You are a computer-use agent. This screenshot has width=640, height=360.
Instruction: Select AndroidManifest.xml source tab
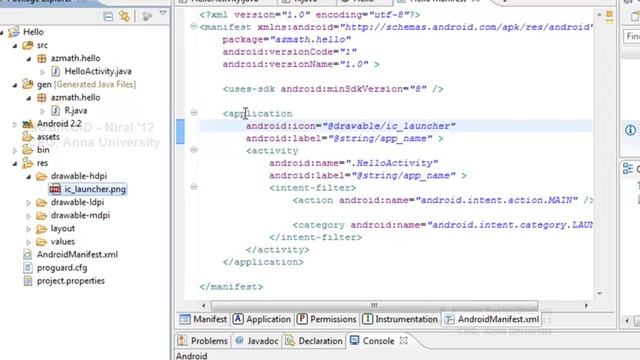(x=492, y=319)
